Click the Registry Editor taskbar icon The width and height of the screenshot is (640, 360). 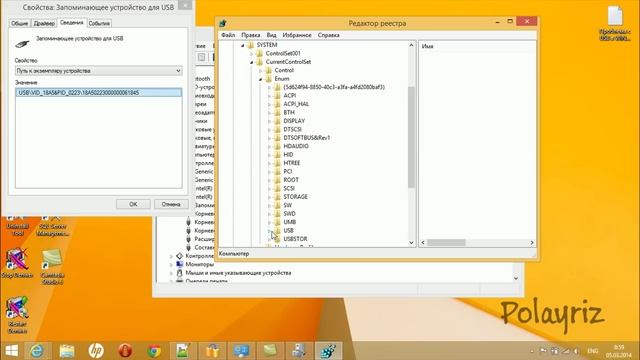328,351
